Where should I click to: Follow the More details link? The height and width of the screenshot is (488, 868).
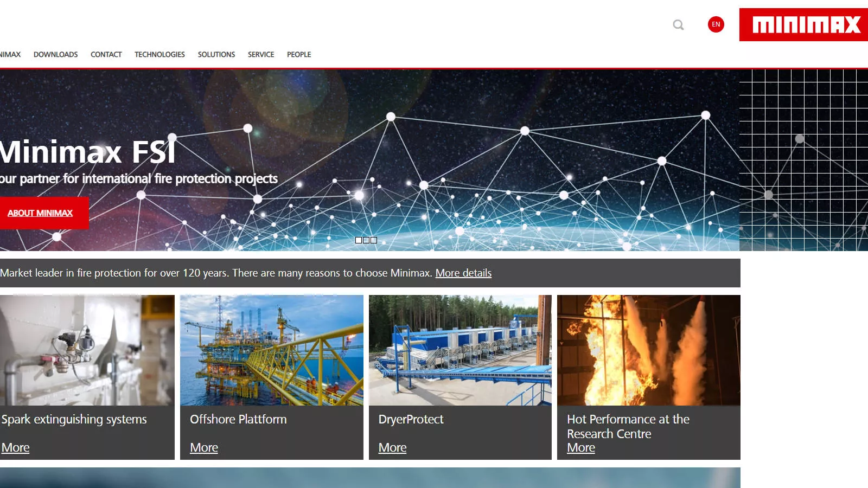463,273
